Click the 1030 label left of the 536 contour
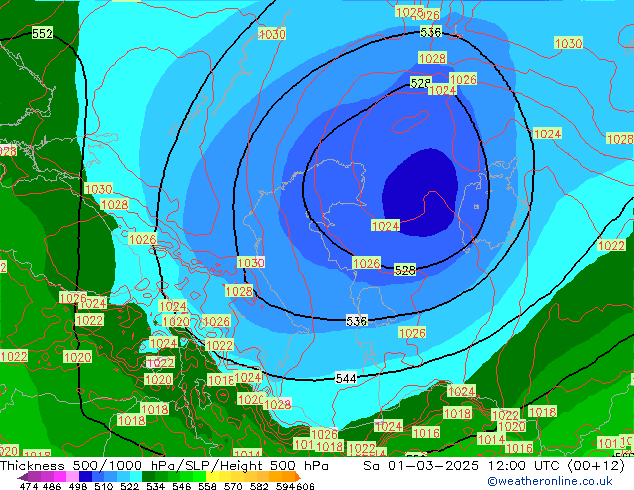The height and width of the screenshot is (490, 634). 251,263
